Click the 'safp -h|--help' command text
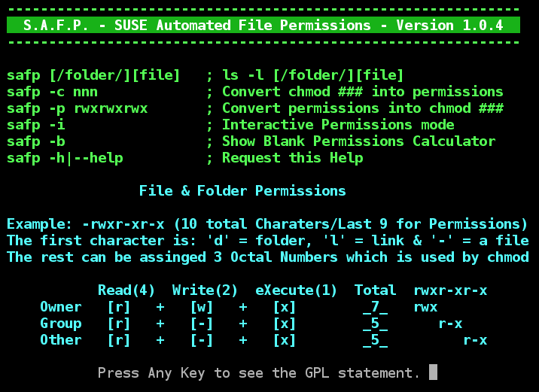The width and height of the screenshot is (539, 392). pos(65,158)
